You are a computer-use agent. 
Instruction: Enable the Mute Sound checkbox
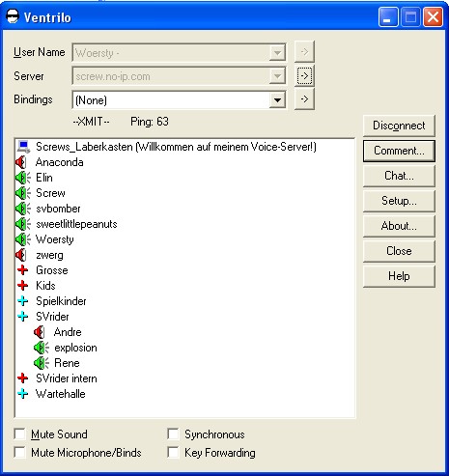pyautogui.click(x=20, y=434)
